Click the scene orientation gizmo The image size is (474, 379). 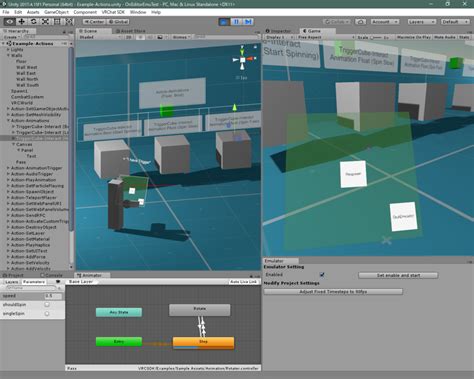243,59
